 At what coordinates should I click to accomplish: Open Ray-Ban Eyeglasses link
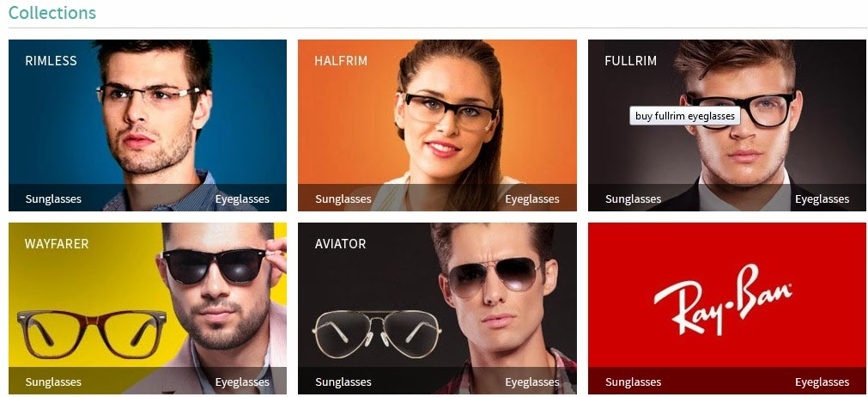(x=822, y=382)
